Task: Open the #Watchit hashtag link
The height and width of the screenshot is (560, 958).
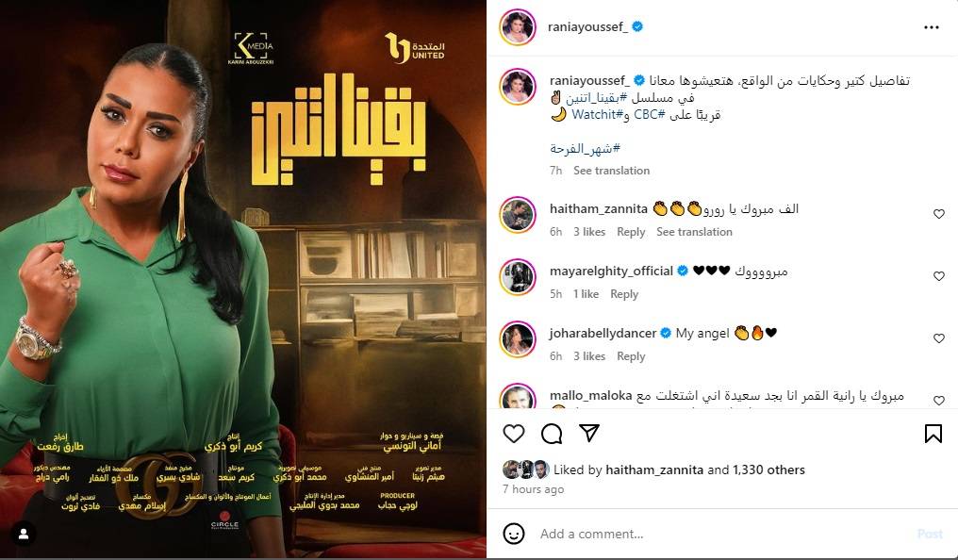Action: point(597,115)
